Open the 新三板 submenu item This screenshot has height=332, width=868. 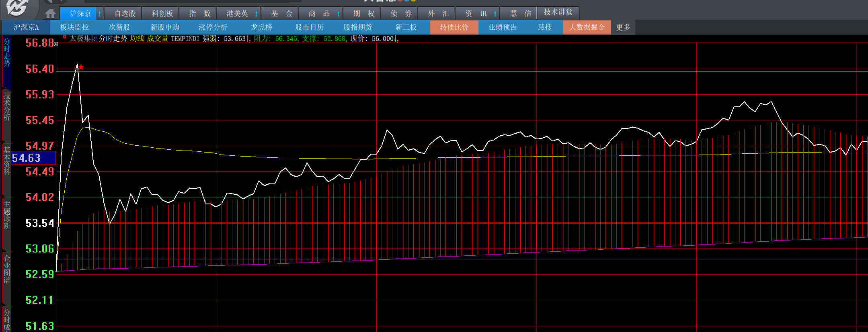[406, 27]
